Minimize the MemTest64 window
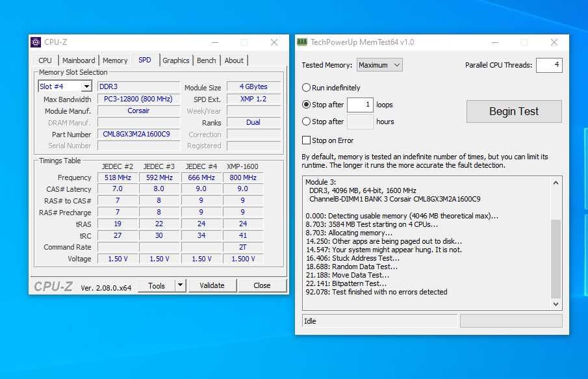The height and width of the screenshot is (379, 588). tap(495, 42)
